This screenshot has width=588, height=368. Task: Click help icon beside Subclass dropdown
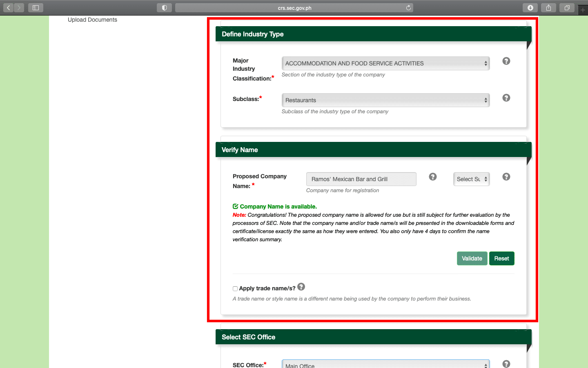pos(506,98)
